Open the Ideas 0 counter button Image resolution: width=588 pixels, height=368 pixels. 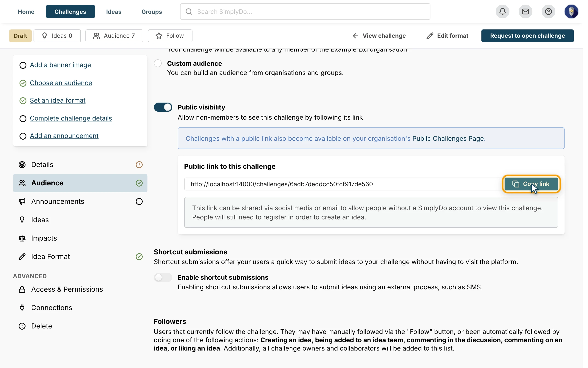point(57,36)
